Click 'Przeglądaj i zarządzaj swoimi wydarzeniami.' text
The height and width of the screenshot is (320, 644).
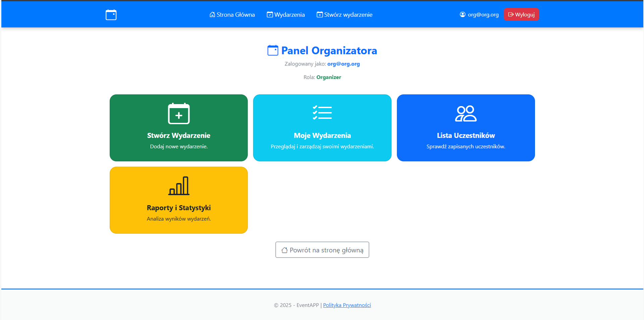(322, 146)
